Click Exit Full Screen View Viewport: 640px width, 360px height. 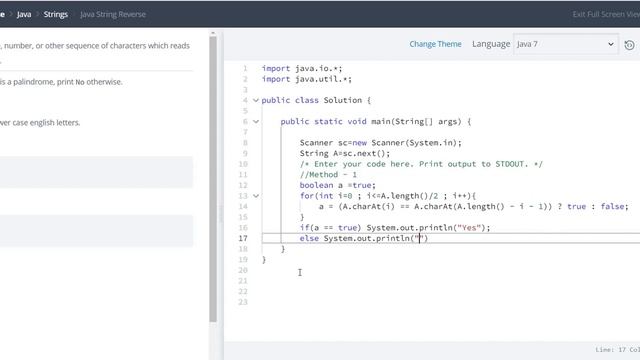point(606,14)
